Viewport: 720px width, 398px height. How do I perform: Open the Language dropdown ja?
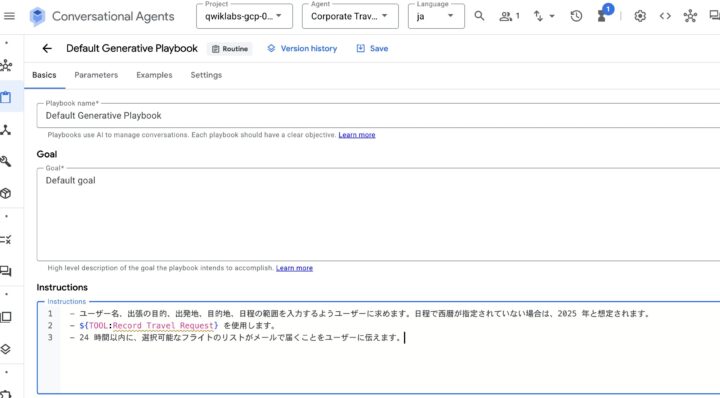436,17
